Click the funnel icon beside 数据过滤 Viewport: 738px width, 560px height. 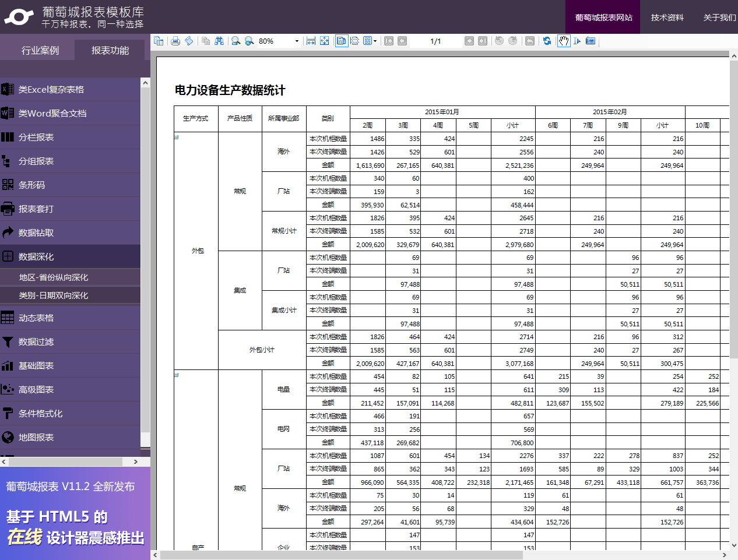(x=8, y=342)
